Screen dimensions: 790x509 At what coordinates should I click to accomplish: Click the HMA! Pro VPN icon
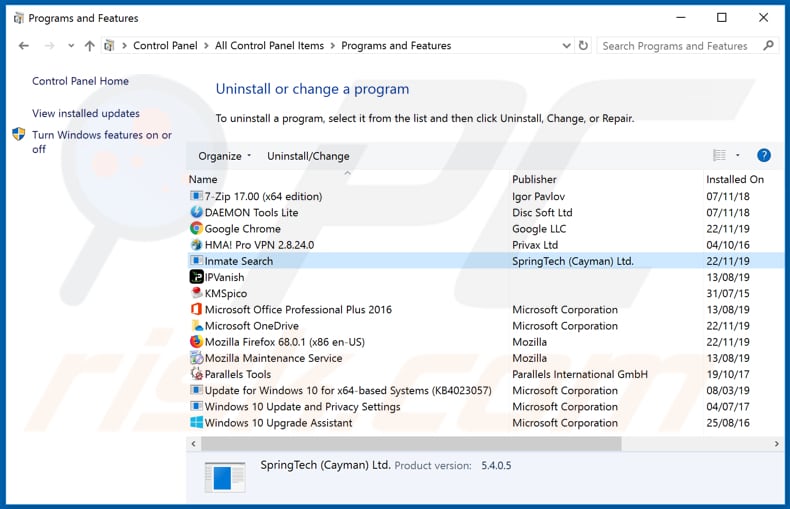pos(196,244)
